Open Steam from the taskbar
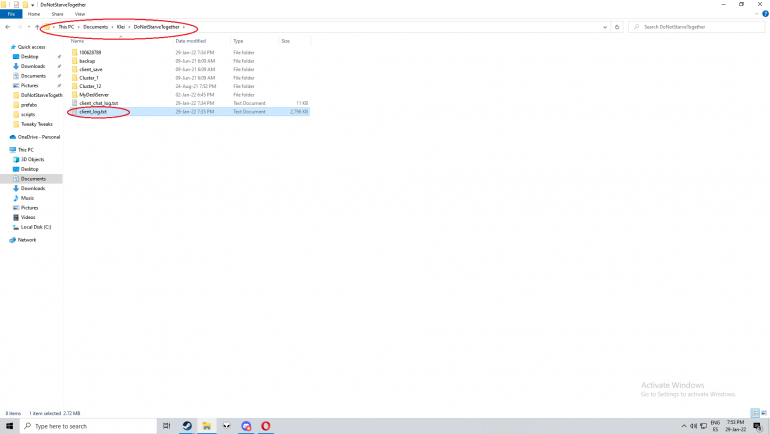The height and width of the screenshot is (434, 770). 187,426
